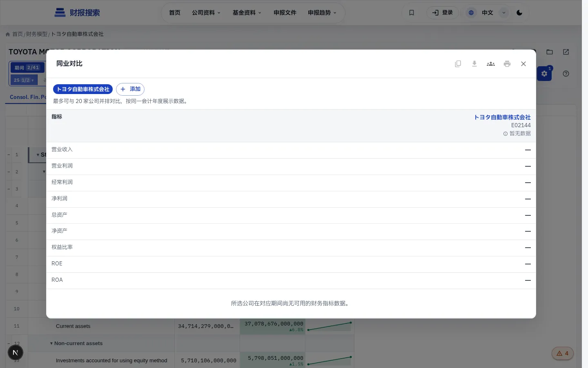Click row number 10 in the spreadsheet

pos(17,309)
